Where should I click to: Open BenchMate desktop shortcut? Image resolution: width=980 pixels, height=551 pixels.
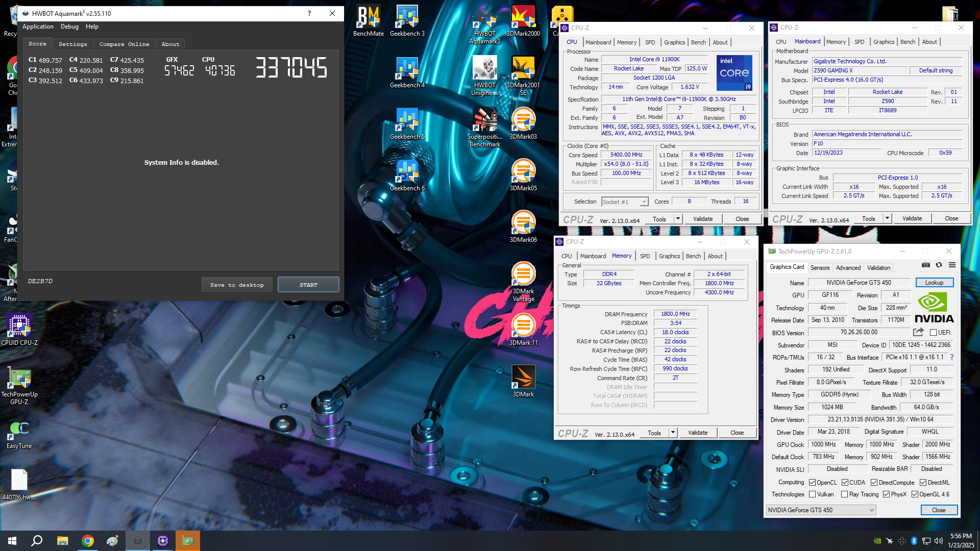click(x=369, y=21)
